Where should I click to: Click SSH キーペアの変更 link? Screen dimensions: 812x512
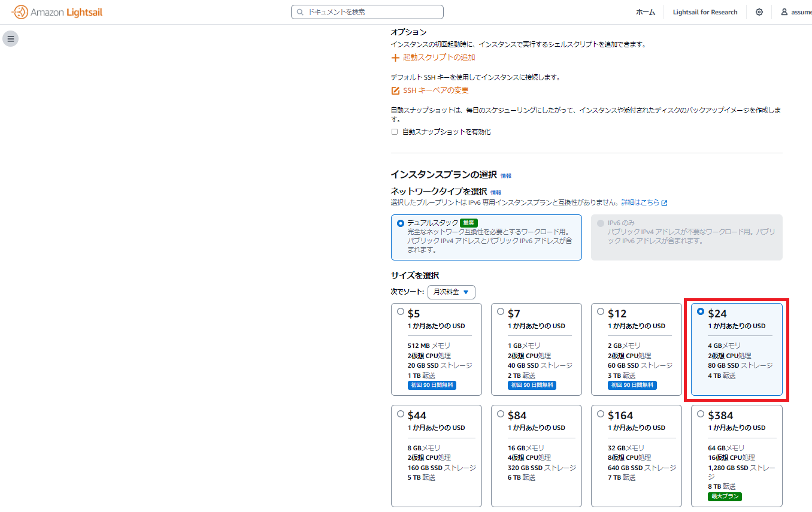coord(436,90)
